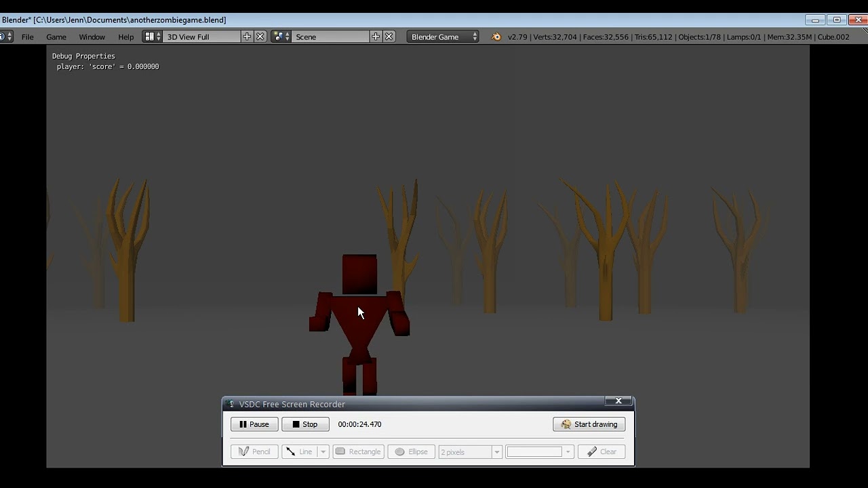Open the Info editor type selector icon
Viewport: 868px width, 488px height.
5,37
